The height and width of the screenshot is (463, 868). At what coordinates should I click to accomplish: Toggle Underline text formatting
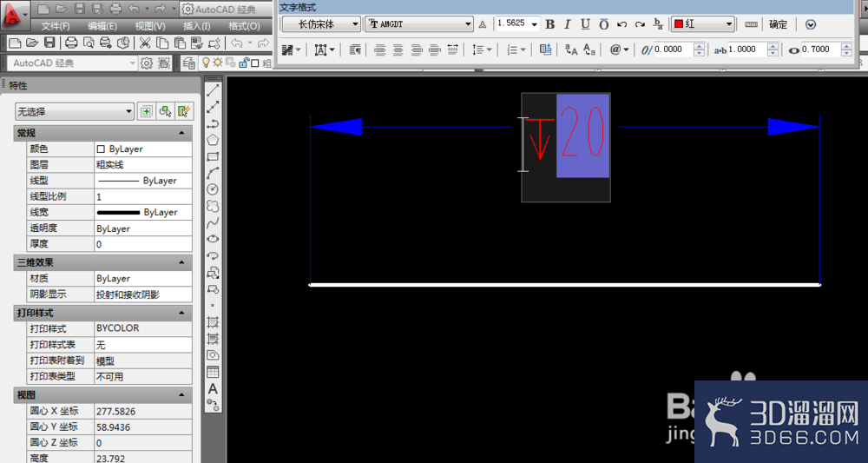click(x=586, y=24)
